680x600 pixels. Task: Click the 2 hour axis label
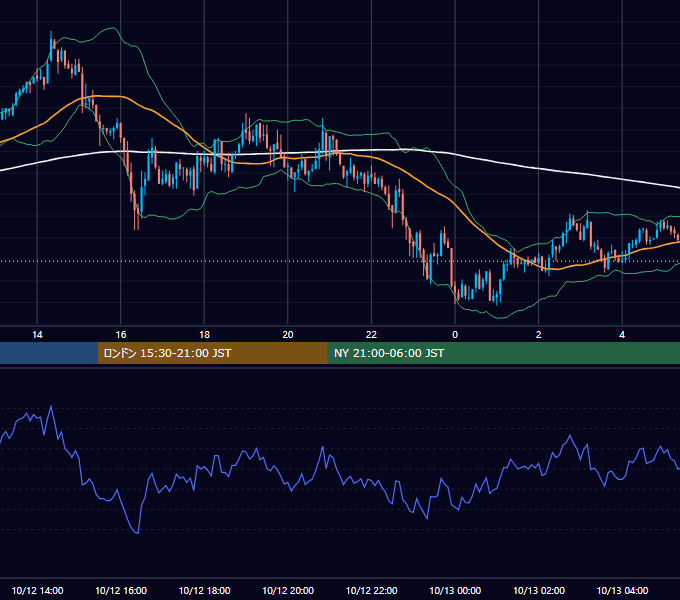pos(538,335)
